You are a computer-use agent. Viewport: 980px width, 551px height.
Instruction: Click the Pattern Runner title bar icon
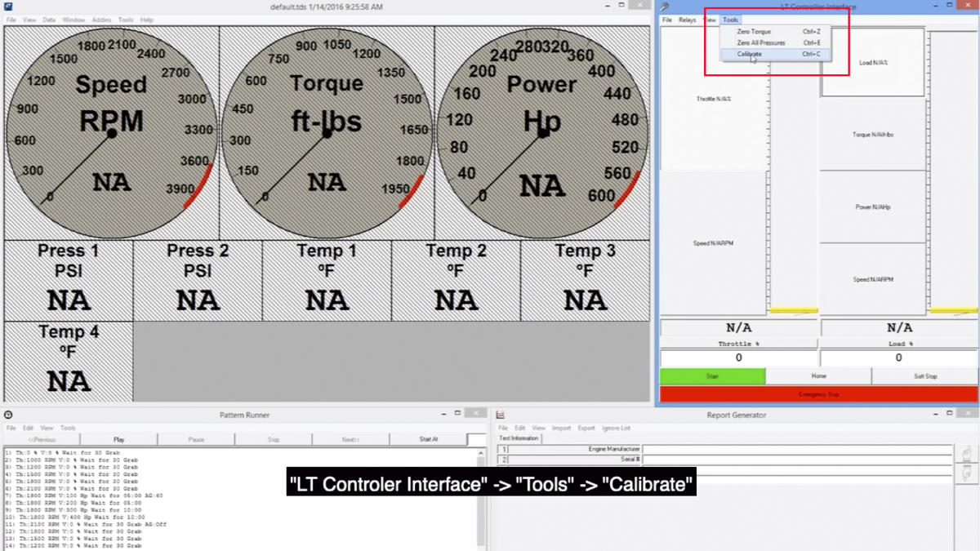tap(8, 415)
